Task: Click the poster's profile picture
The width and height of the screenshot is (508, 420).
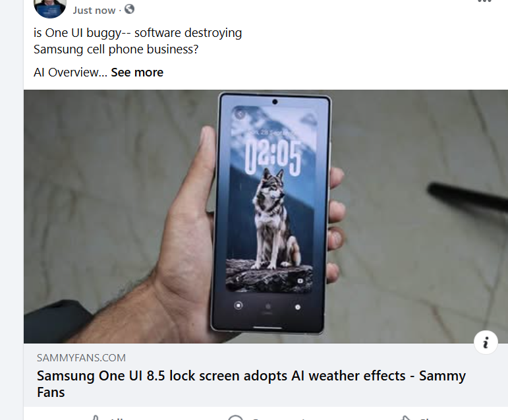Action: tap(50, 8)
